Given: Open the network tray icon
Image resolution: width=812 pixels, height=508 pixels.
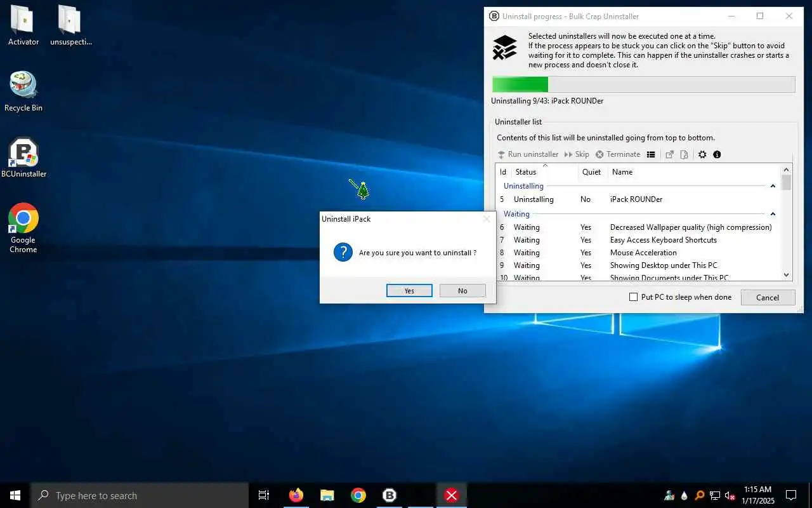Looking at the screenshot, I should [x=715, y=496].
